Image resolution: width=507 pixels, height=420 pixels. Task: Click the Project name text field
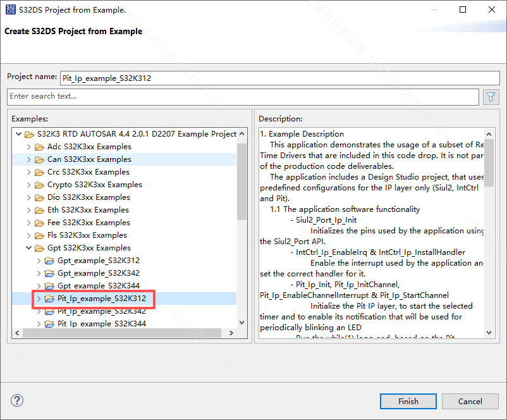point(279,78)
